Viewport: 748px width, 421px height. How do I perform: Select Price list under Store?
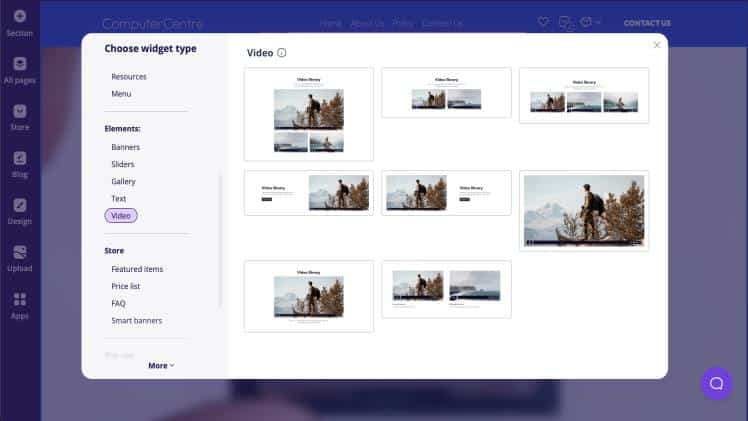pyautogui.click(x=125, y=287)
